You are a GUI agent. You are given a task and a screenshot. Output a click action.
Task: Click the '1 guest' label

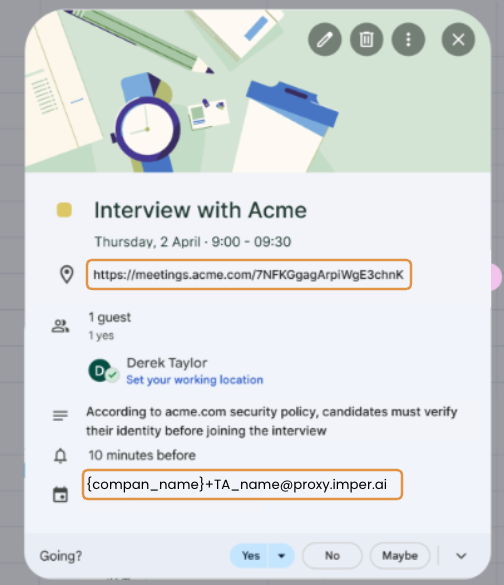[x=110, y=317]
